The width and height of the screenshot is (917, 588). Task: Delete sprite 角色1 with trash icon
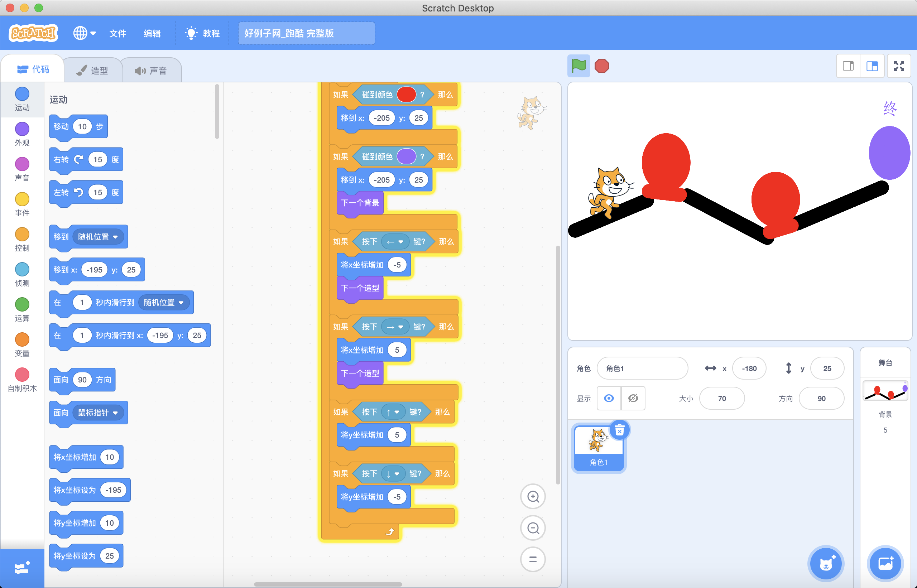point(619,431)
